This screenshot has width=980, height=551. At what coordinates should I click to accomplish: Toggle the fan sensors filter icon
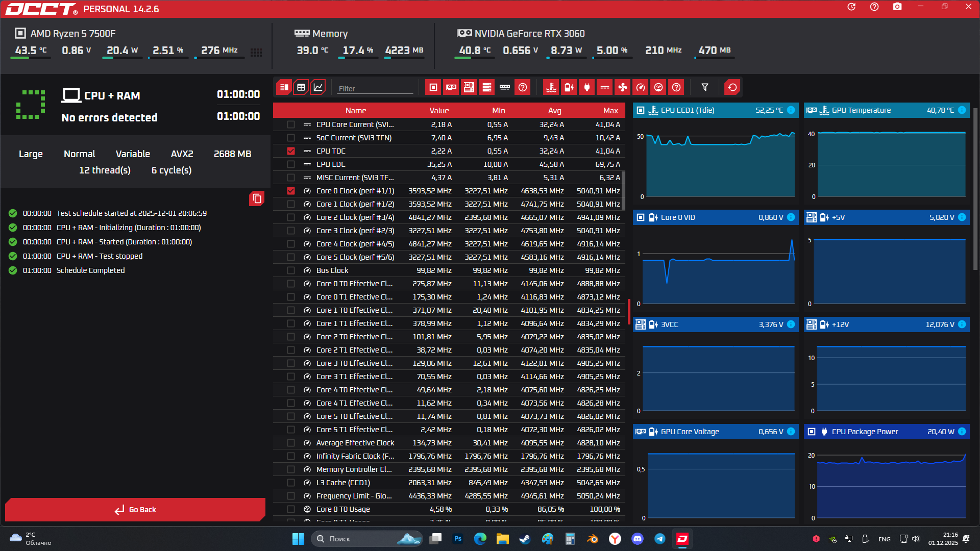(x=623, y=87)
